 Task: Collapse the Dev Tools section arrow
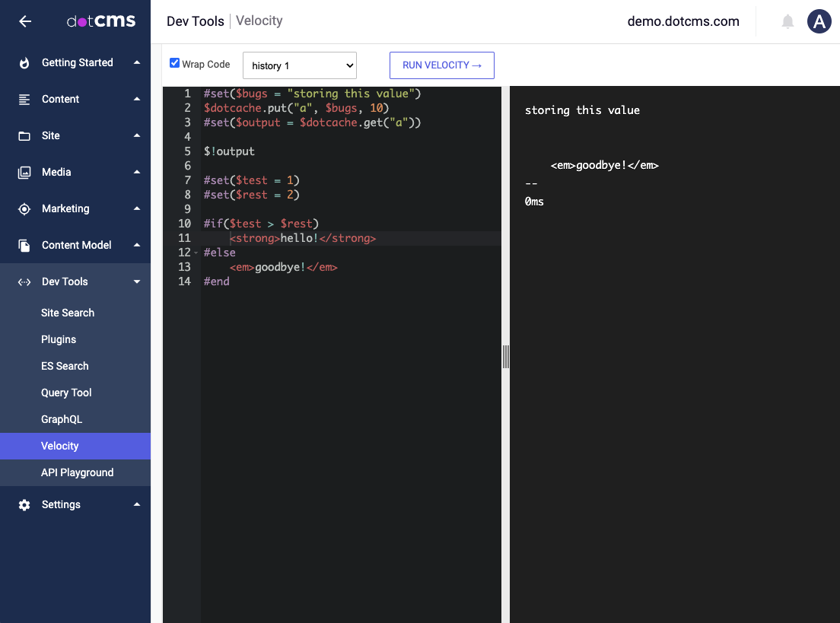click(137, 282)
